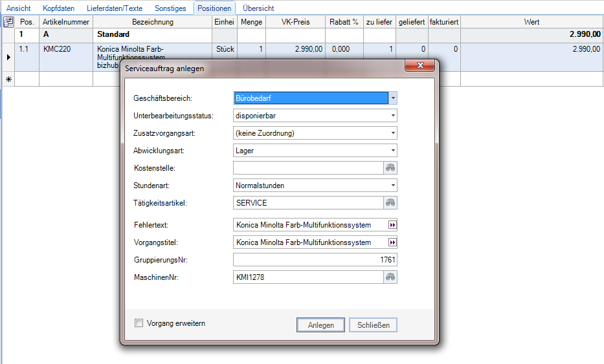The height and width of the screenshot is (364, 604).
Task: Click expand arrow button beside Fehlertext
Action: [x=392, y=225]
